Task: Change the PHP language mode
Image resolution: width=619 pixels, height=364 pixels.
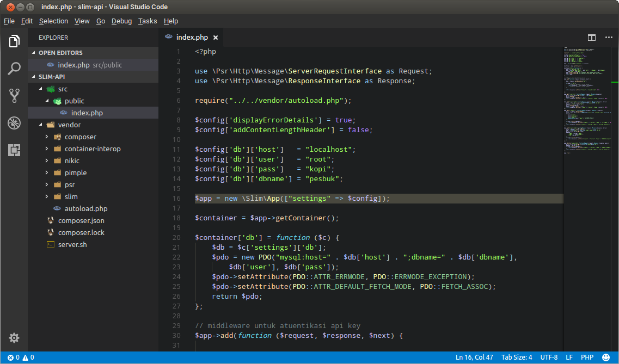Action: (x=587, y=357)
